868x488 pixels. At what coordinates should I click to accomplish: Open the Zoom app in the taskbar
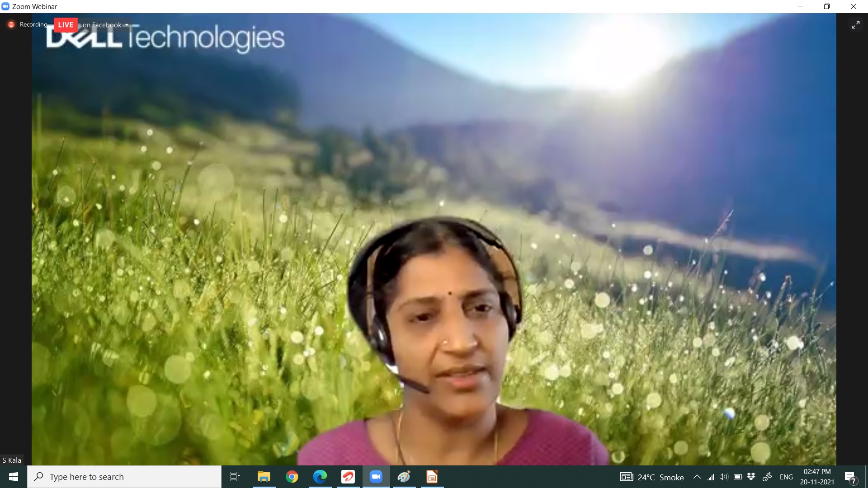tap(376, 477)
